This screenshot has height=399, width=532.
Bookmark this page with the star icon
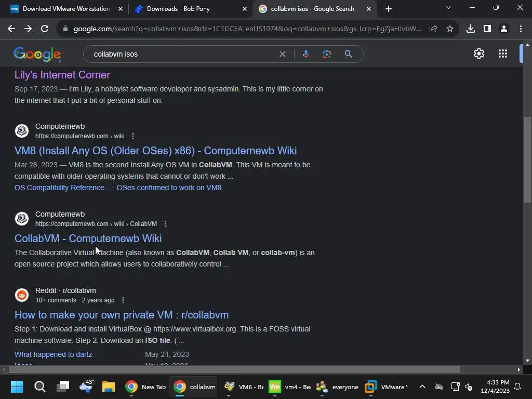click(x=450, y=29)
